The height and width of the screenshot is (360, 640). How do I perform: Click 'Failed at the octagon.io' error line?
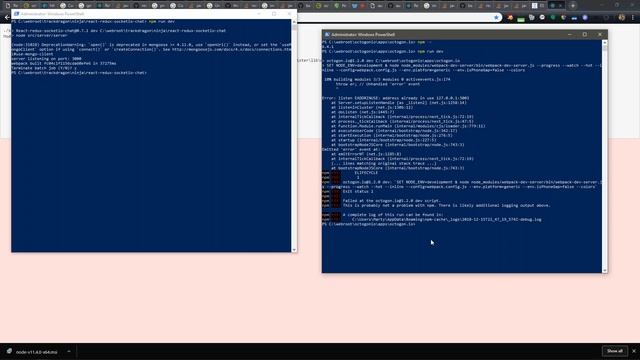pyautogui.click(x=391, y=201)
